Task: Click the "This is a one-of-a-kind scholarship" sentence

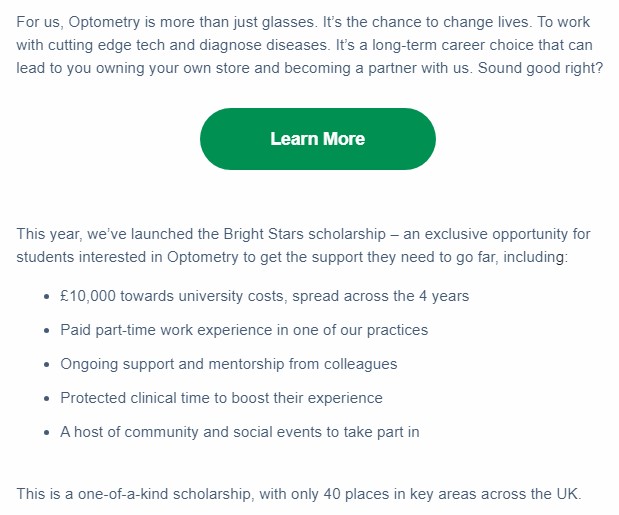Action: (x=299, y=494)
